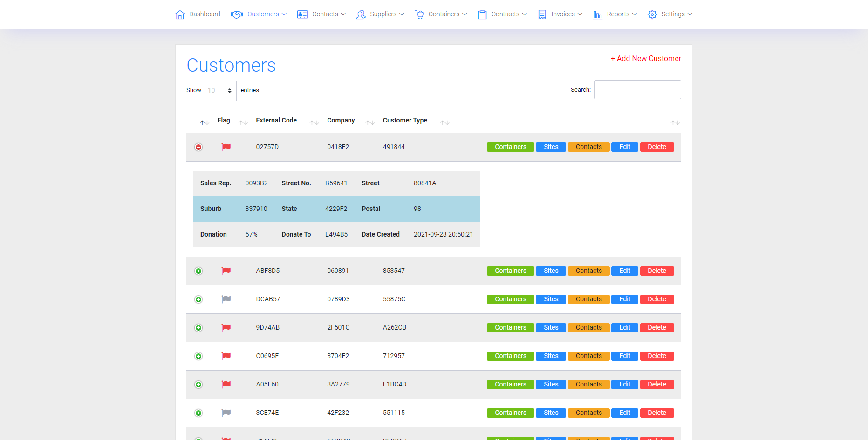Screen dimensions: 868x440
Task: Click the Containers cart icon
Action: (x=419, y=14)
